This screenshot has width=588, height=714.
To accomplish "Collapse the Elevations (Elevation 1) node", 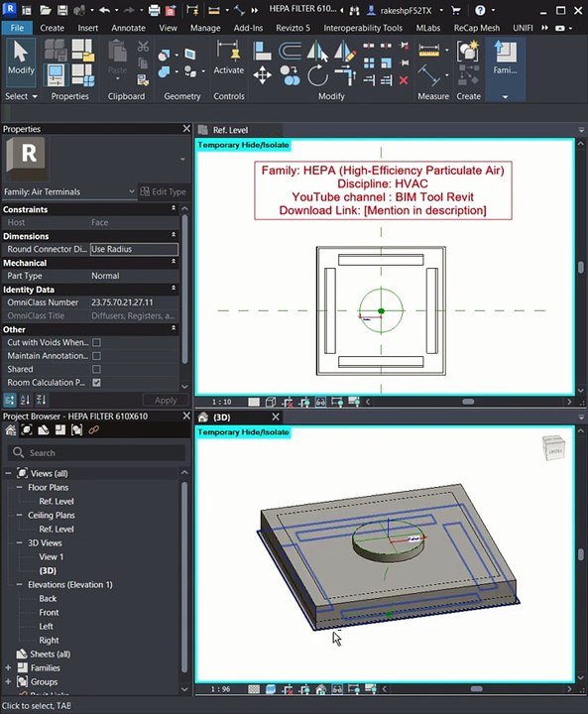I will click(x=19, y=585).
